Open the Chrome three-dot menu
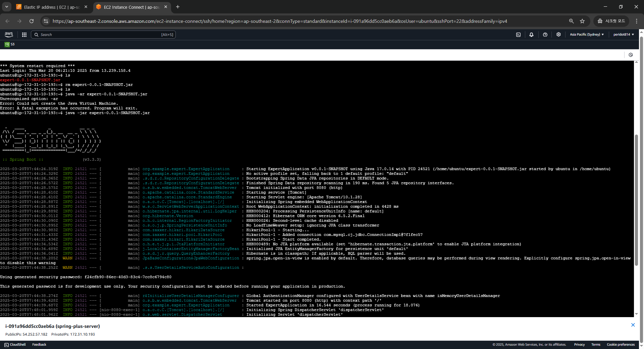The image size is (644, 349). coord(637,21)
